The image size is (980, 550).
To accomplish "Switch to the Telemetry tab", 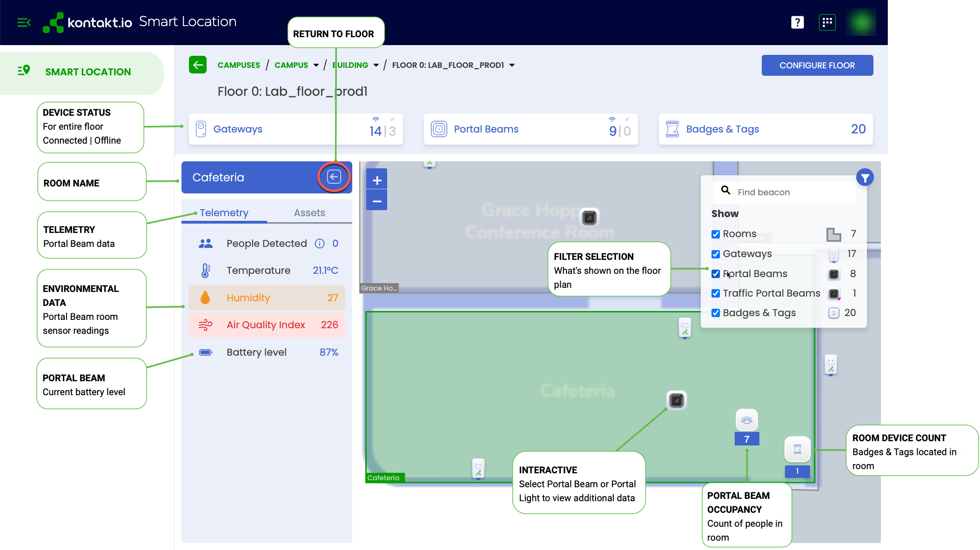I will point(224,213).
